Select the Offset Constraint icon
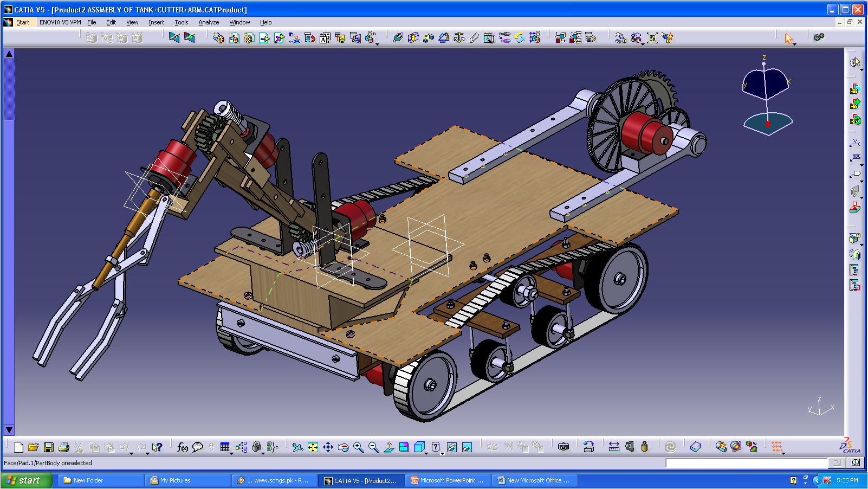Viewport: 868px width, 489px height. (429, 37)
